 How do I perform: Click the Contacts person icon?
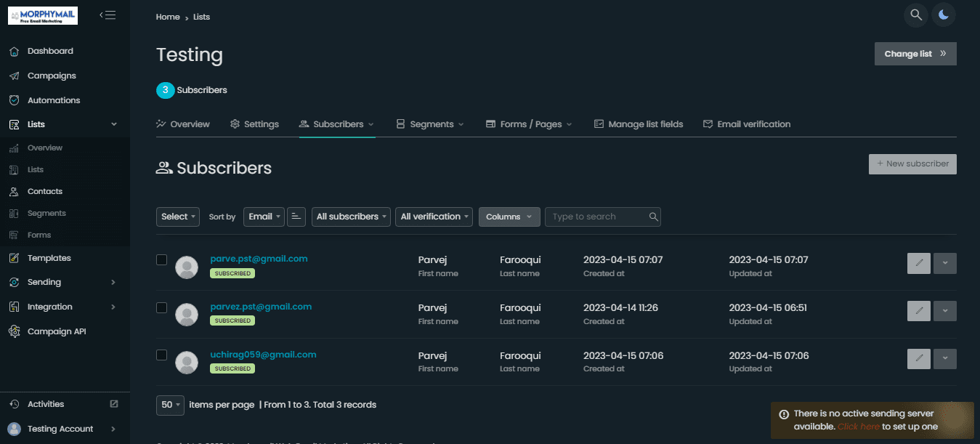pyautogui.click(x=13, y=192)
